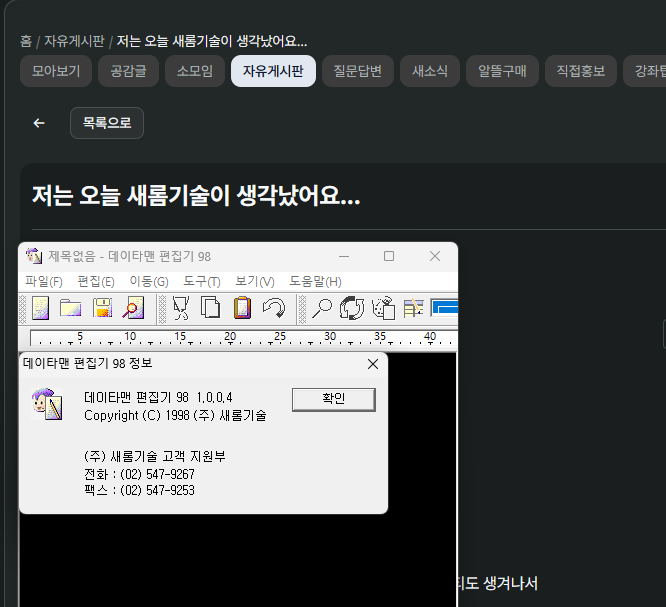The width and height of the screenshot is (666, 607).
Task: Click the Paste clipboard toolbar icon
Action: (x=242, y=308)
